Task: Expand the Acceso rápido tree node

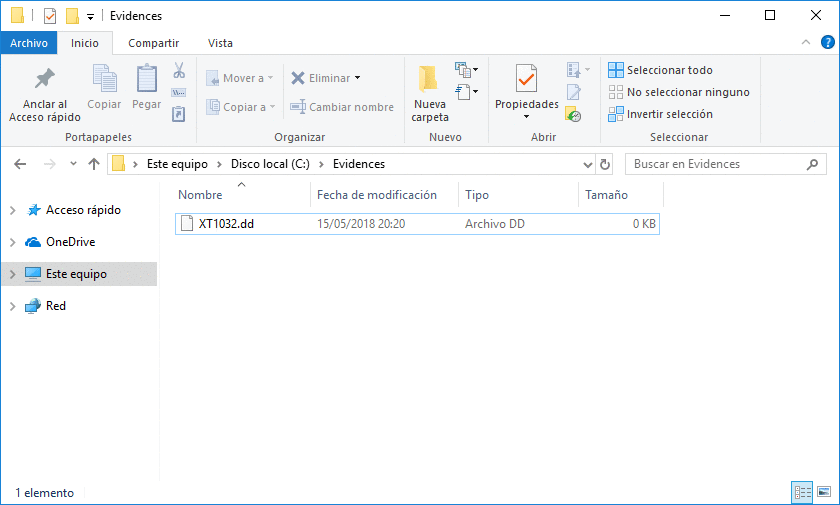Action: pyautogui.click(x=12, y=210)
